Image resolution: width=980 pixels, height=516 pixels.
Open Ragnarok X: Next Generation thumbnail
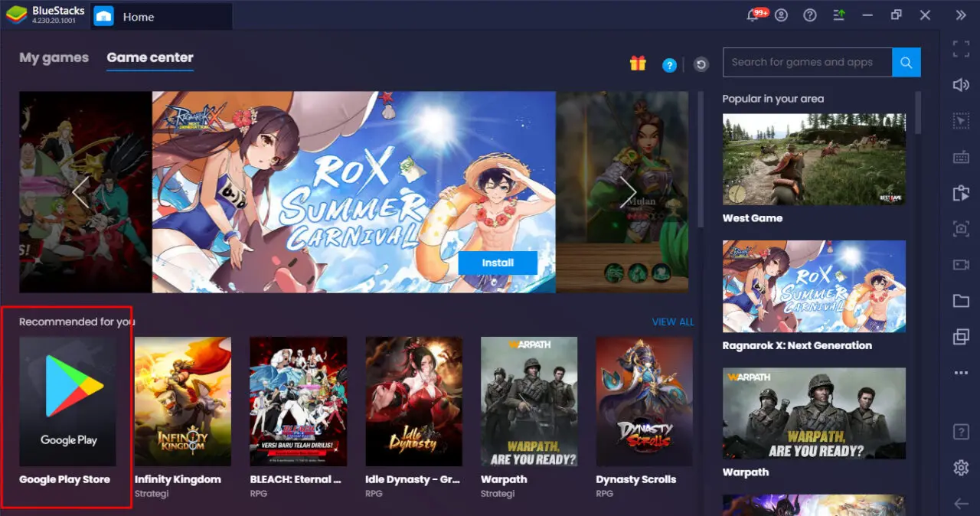coord(814,286)
